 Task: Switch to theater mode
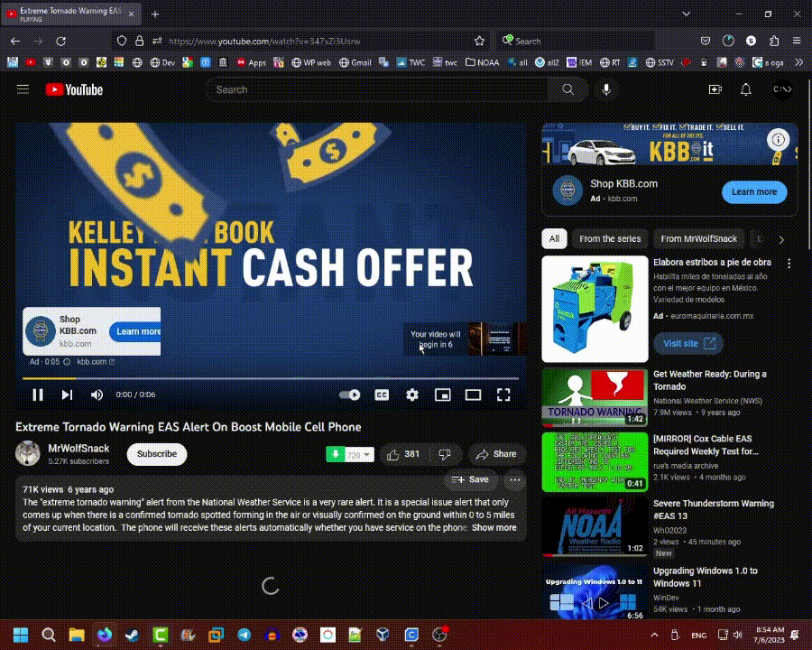point(474,395)
